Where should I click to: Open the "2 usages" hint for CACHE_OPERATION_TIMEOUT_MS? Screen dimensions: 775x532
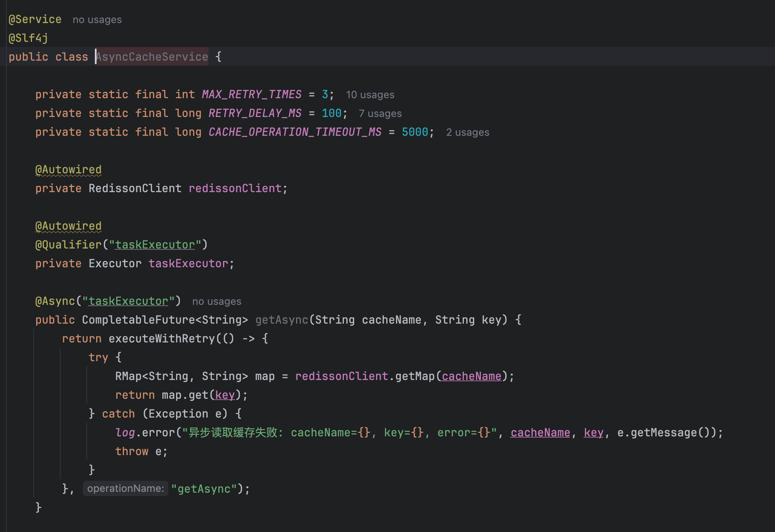click(x=467, y=132)
